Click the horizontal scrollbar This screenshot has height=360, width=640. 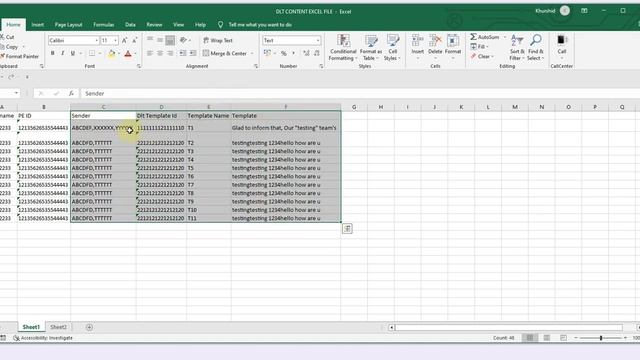click(508, 327)
